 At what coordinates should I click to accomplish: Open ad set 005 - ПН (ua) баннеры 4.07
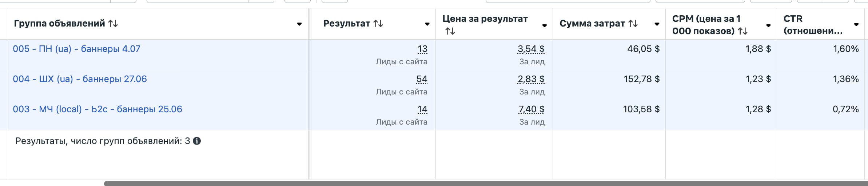tap(76, 49)
